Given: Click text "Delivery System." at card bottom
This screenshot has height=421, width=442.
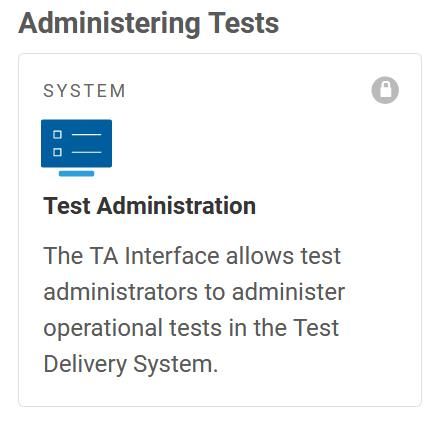Looking at the screenshot, I should (131, 364).
